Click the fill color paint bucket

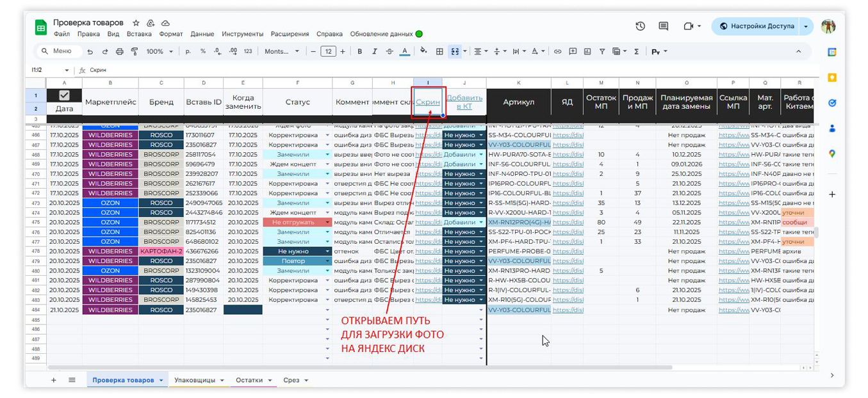pyautogui.click(x=423, y=51)
